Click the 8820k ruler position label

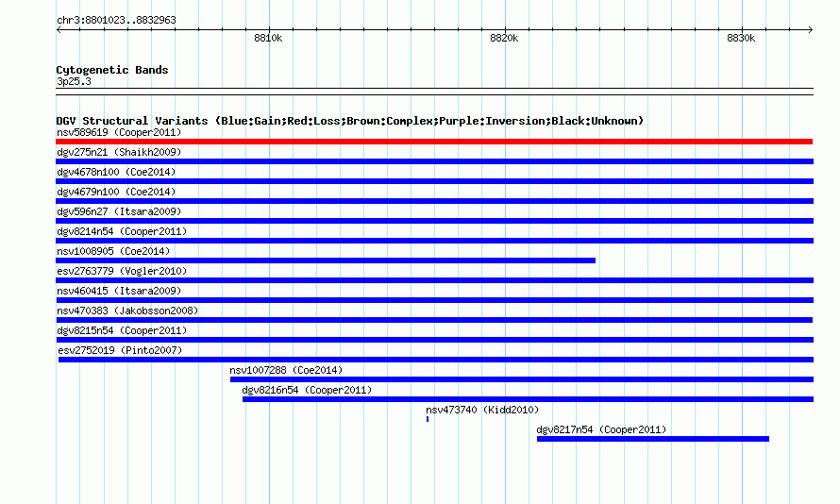504,38
